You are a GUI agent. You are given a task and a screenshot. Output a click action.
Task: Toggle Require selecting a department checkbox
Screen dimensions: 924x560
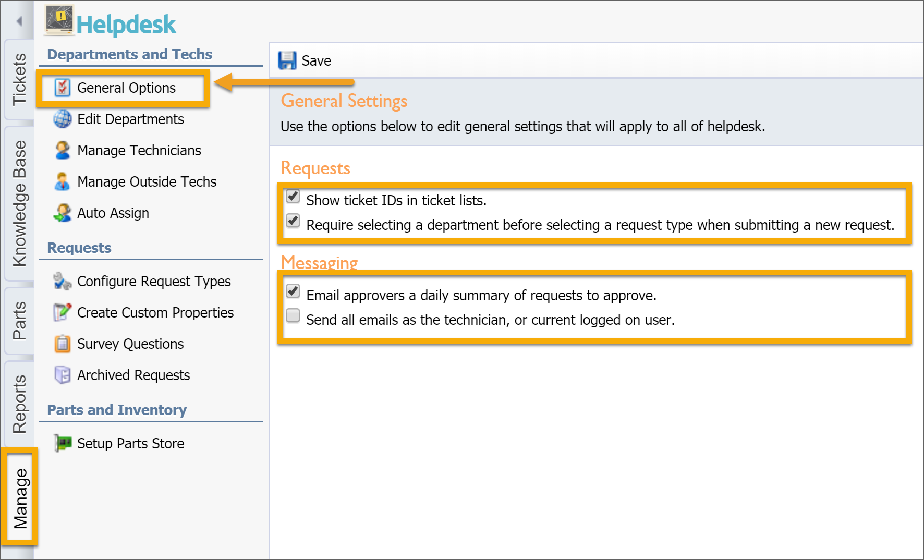coord(293,221)
